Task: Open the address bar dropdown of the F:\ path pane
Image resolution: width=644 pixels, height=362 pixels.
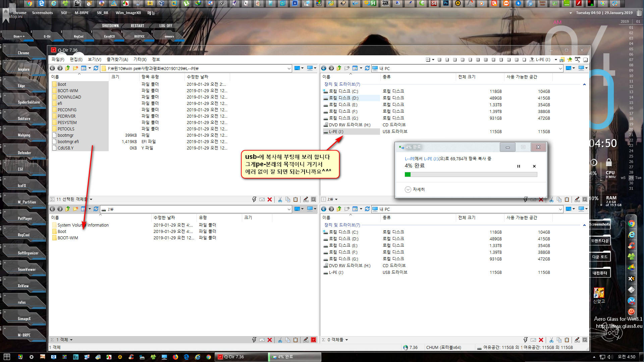Action: click(289, 68)
